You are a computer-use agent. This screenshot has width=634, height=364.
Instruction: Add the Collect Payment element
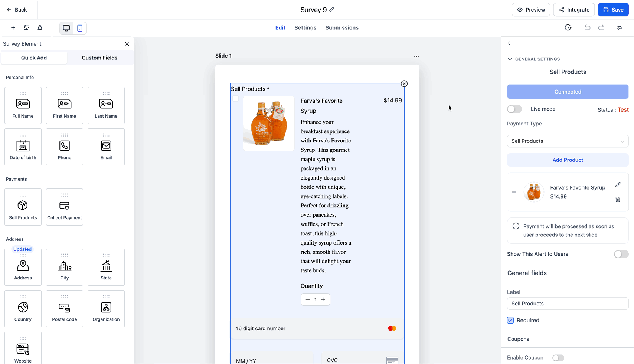65,207
